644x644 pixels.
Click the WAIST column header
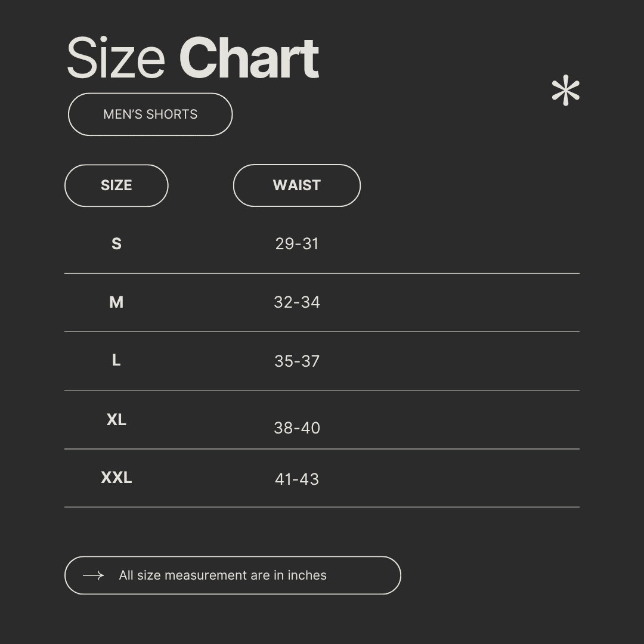[x=296, y=185]
